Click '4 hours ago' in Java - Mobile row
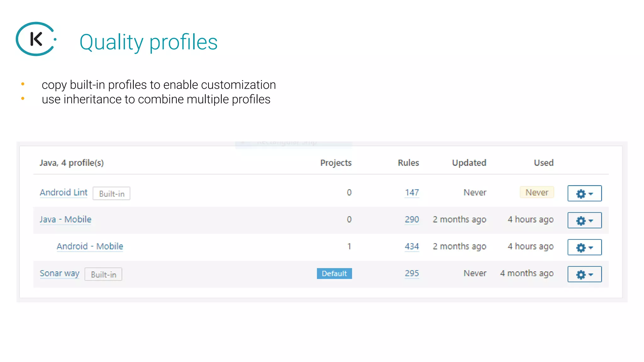 click(x=531, y=219)
